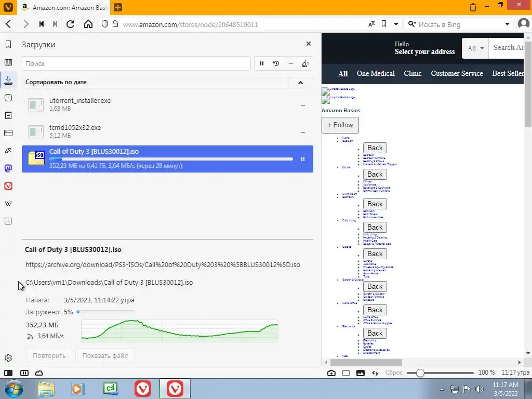Select tcmd1052x32.exe download
This screenshot has width=532, height=399.
(167, 131)
